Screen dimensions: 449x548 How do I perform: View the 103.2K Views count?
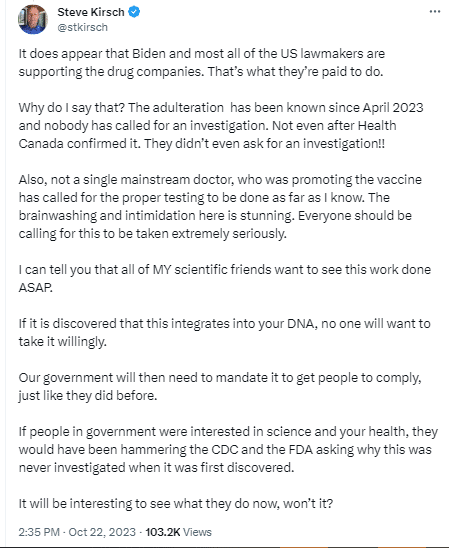coord(179,532)
